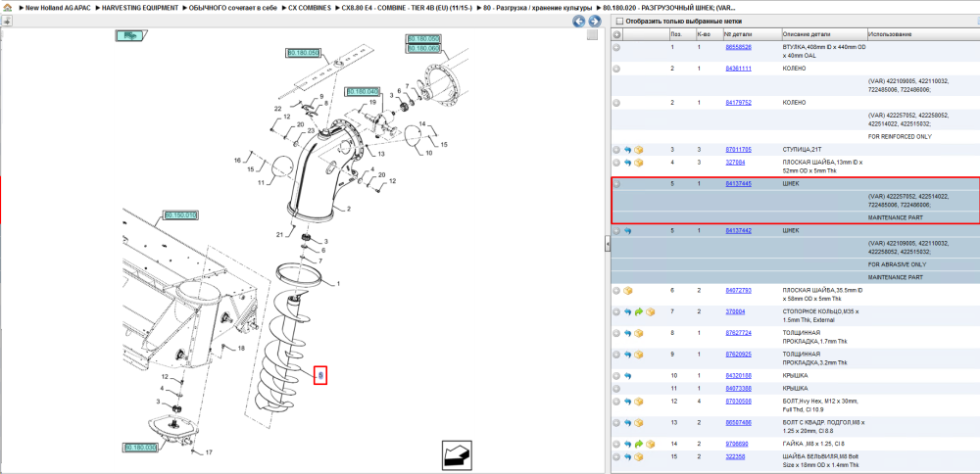Open 'CX8.80 E4 - COMBINE - TIER 4B' breadcrumb
The height and width of the screenshot is (474, 980).
coord(407,8)
